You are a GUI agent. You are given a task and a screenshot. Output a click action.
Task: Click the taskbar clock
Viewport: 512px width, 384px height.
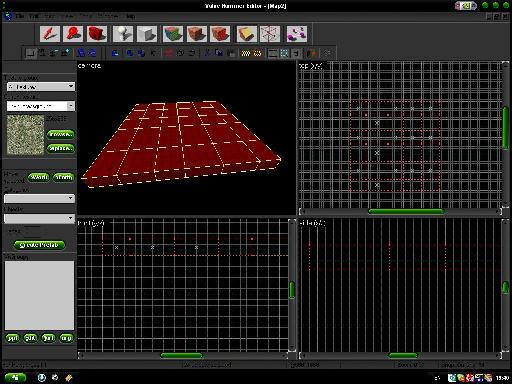[x=502, y=378]
